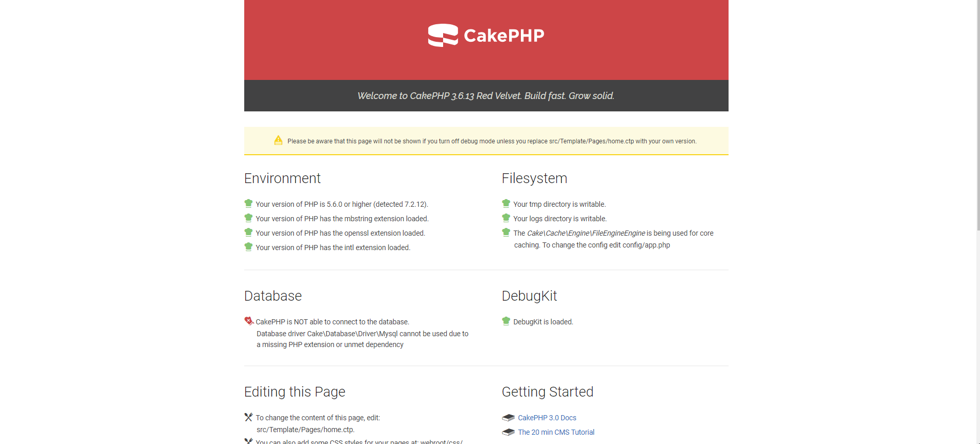This screenshot has height=444, width=980.
Task: Click the Welcome to CakePHP 3.6.13 tagline
Action: 486,96
